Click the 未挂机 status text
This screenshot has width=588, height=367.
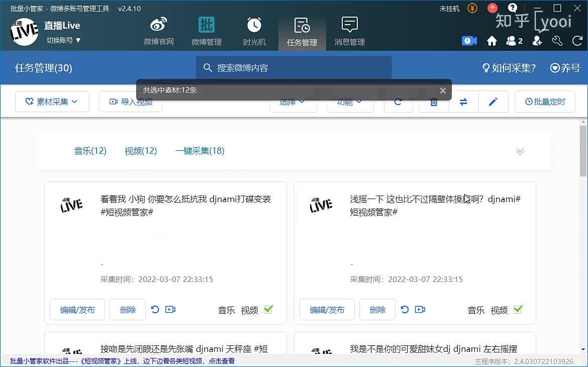tap(449, 8)
